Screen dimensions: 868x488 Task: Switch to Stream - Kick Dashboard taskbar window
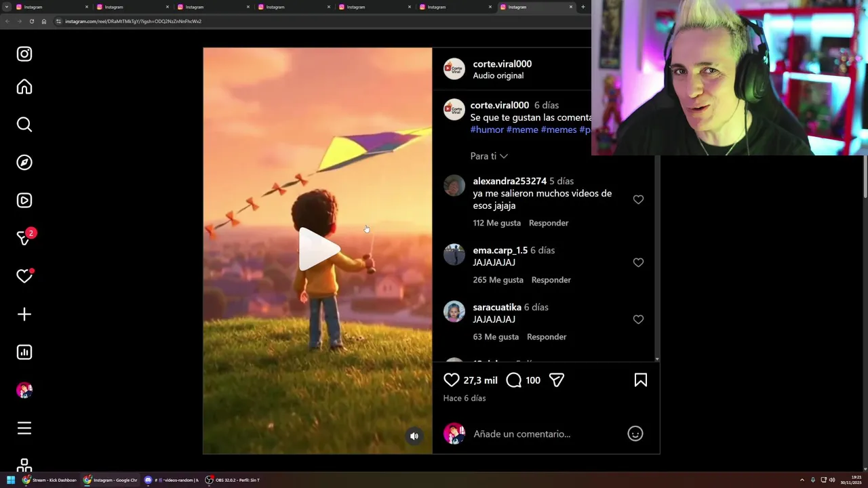[50, 480]
